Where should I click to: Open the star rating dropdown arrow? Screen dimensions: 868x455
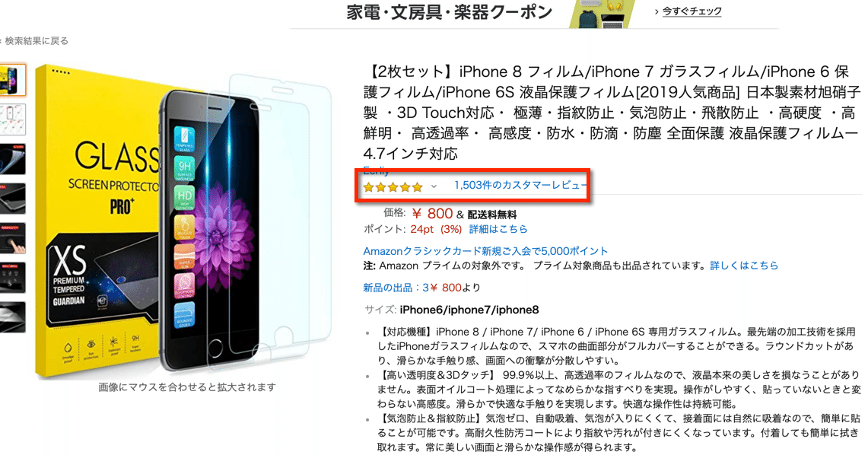[x=434, y=186]
